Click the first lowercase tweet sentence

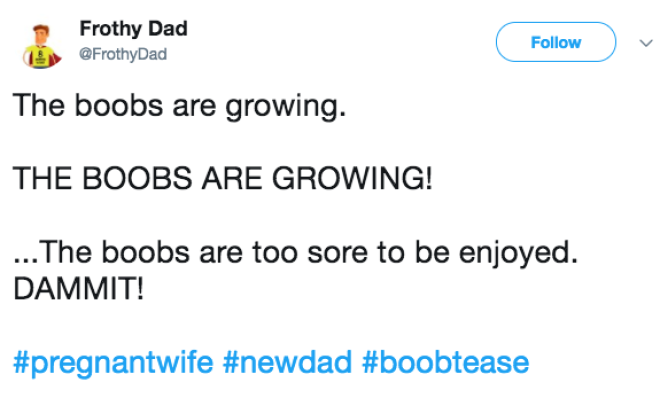180,106
